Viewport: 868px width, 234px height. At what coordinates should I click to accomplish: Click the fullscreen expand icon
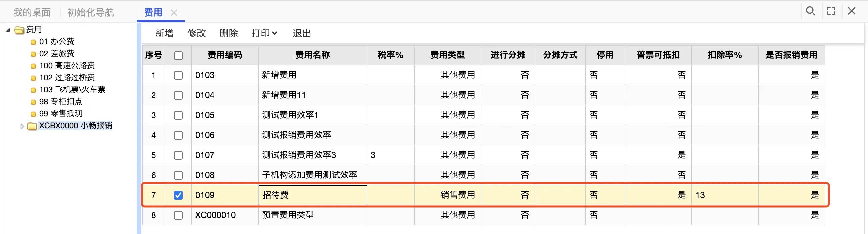831,11
